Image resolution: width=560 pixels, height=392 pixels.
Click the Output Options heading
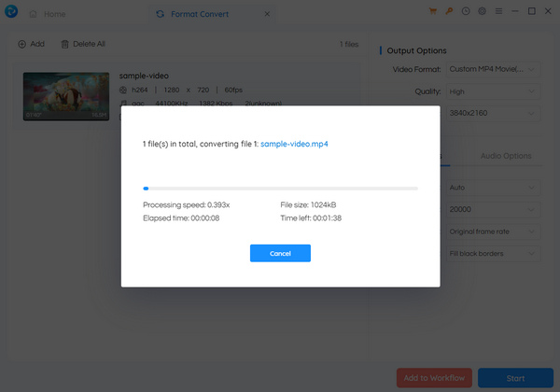(x=416, y=50)
